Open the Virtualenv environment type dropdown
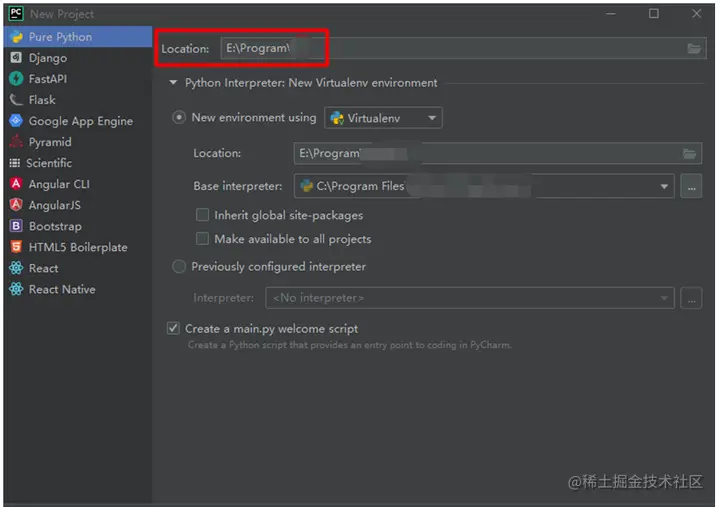 click(x=383, y=118)
